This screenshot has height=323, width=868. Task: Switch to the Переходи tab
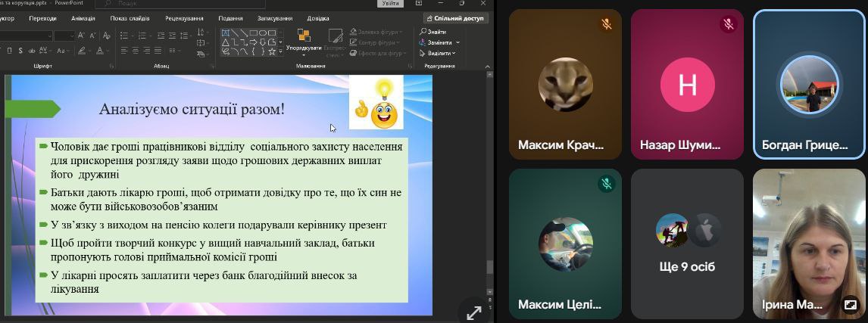point(42,18)
